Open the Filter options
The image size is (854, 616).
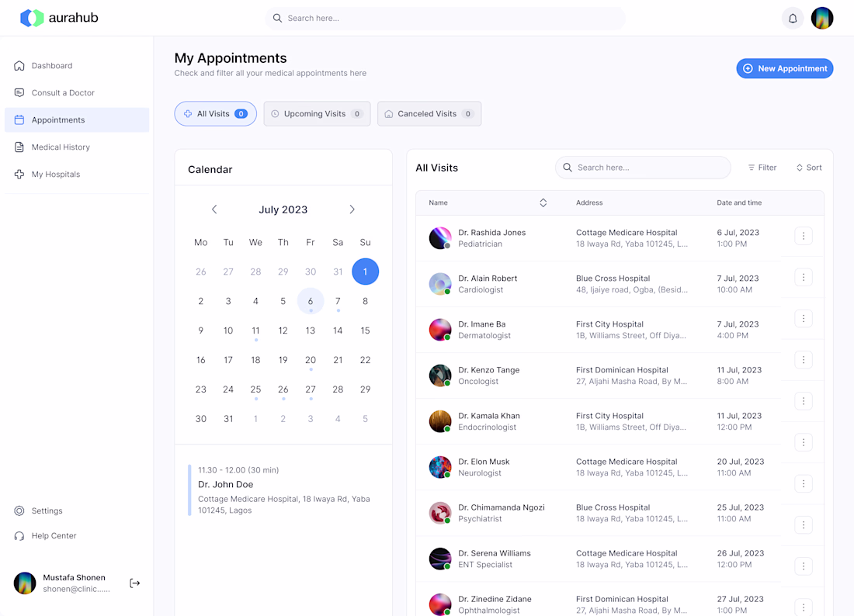[762, 168]
